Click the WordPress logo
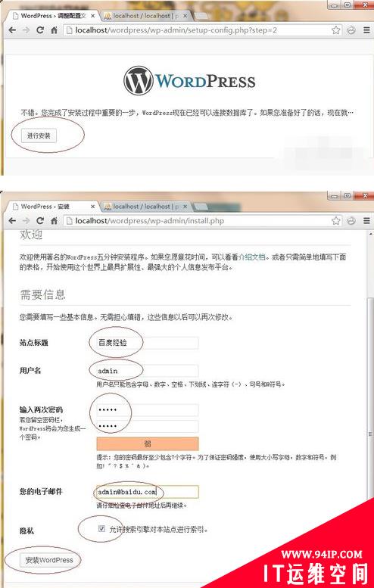 (189, 81)
